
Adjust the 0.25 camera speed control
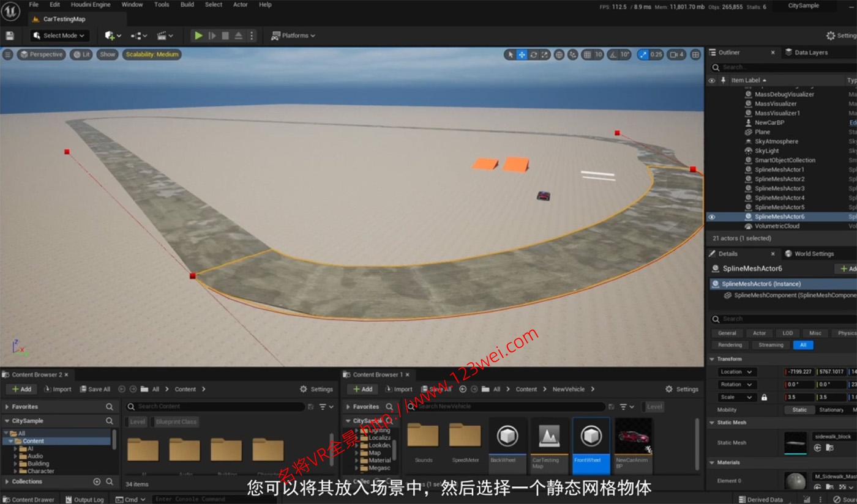click(x=655, y=54)
